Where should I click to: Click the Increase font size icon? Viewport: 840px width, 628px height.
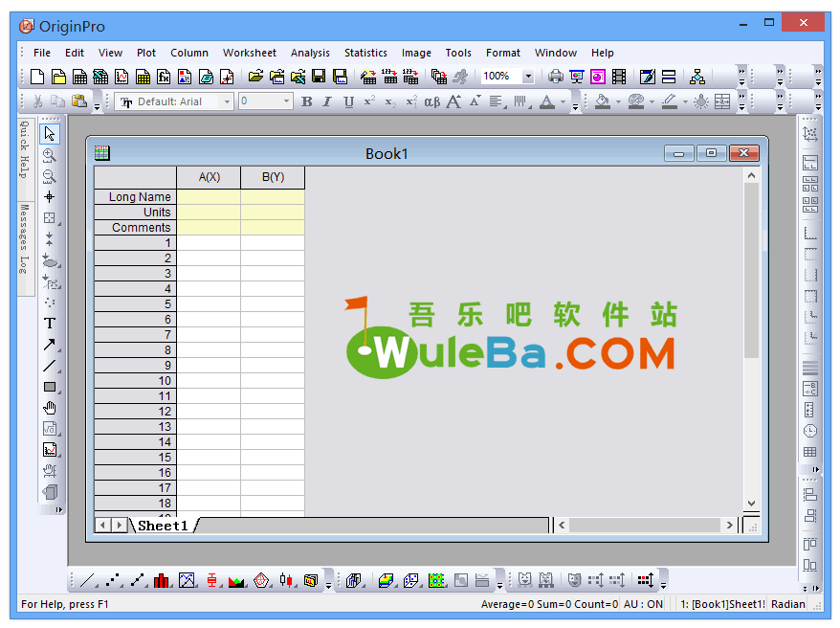click(x=453, y=101)
